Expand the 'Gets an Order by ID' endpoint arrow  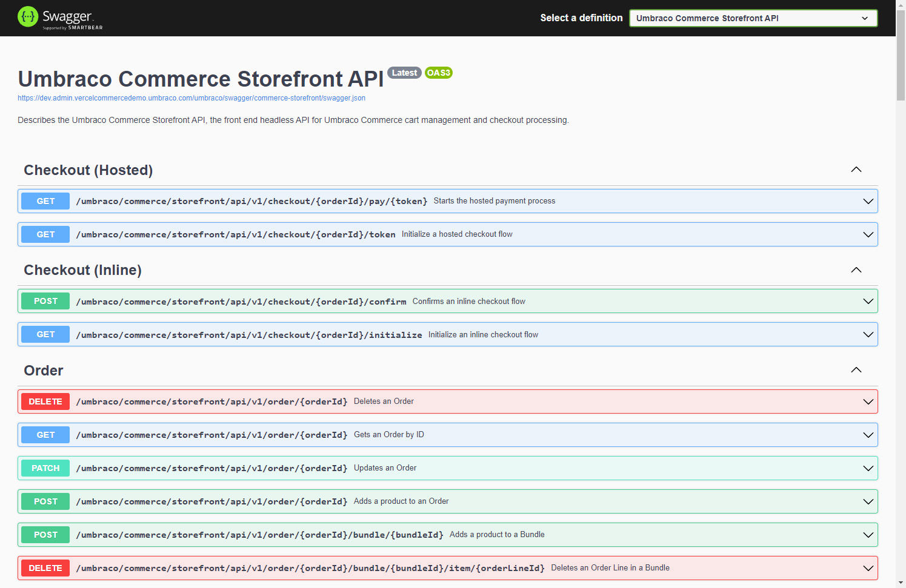[868, 435]
